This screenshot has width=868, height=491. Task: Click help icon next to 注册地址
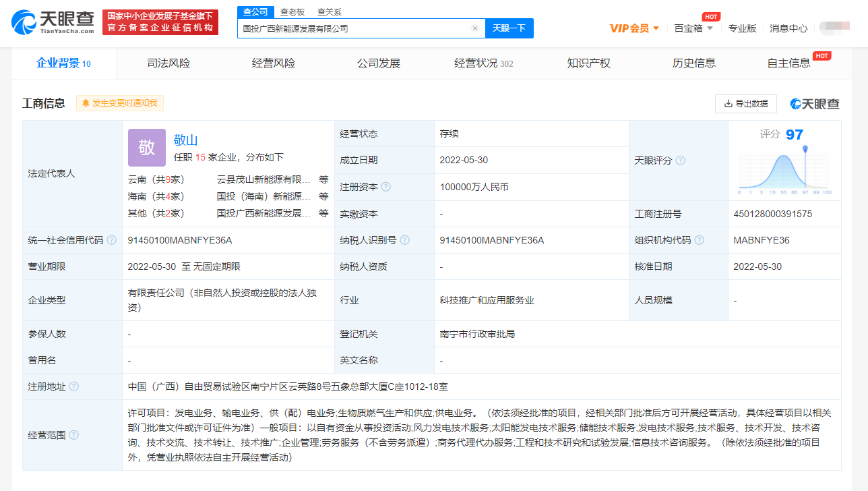(x=74, y=386)
